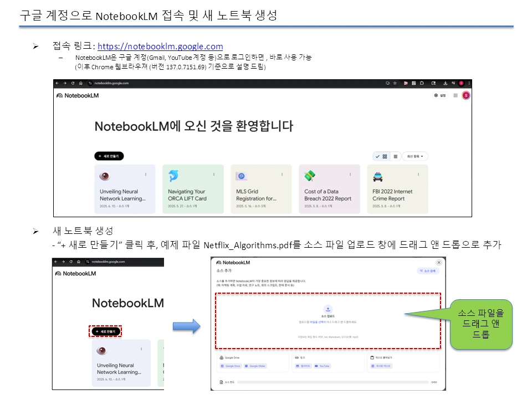The width and height of the screenshot is (532, 399).
Task: Reload the page in the large welcome screenshot
Action: 73,83
